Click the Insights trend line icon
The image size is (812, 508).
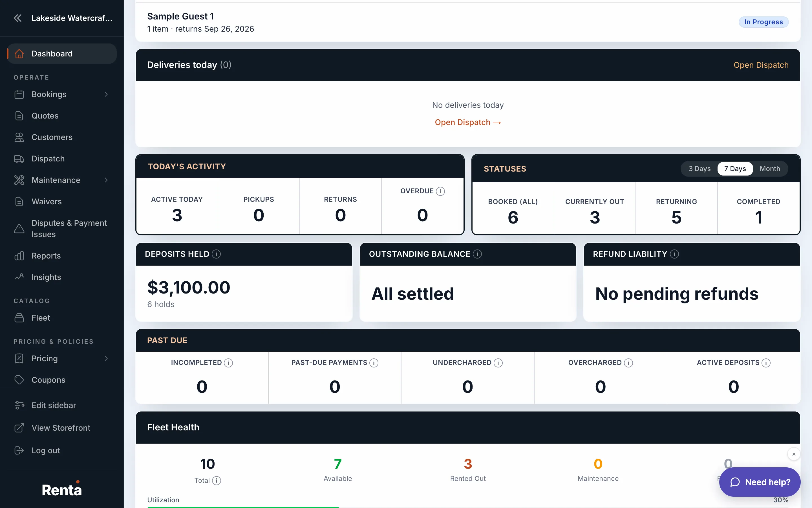pos(19,277)
